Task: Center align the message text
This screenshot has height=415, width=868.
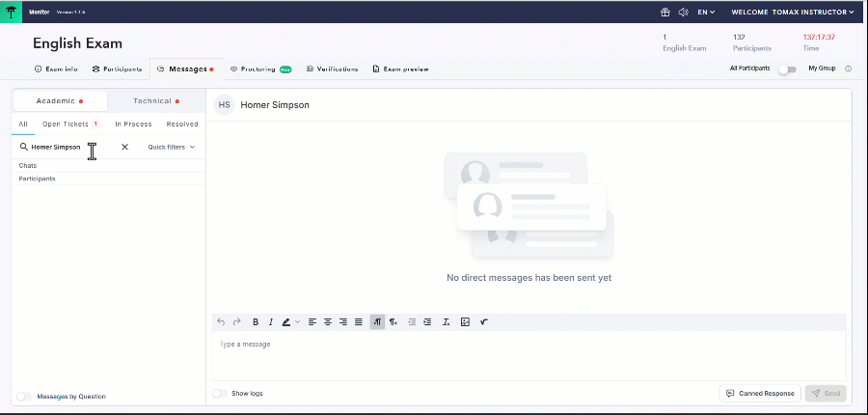Action: (x=328, y=322)
